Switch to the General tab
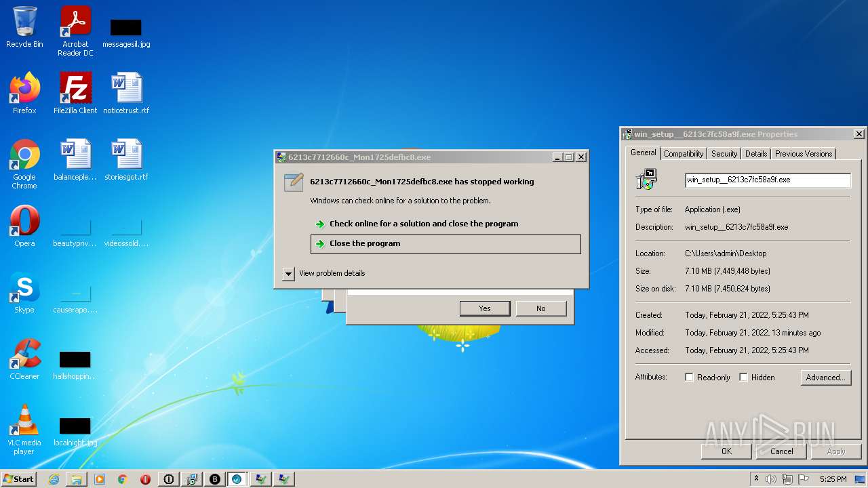This screenshot has height=488, width=868. coord(644,152)
